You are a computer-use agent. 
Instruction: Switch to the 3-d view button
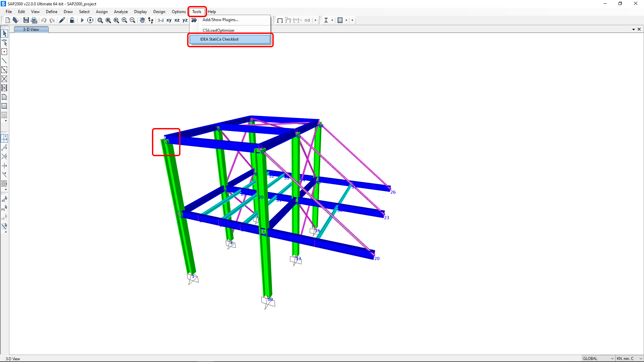coord(161,20)
